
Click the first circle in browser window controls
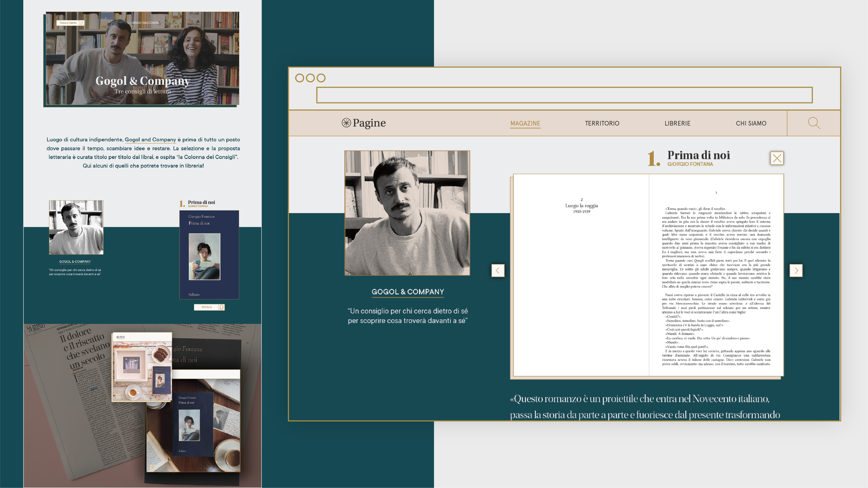[300, 78]
